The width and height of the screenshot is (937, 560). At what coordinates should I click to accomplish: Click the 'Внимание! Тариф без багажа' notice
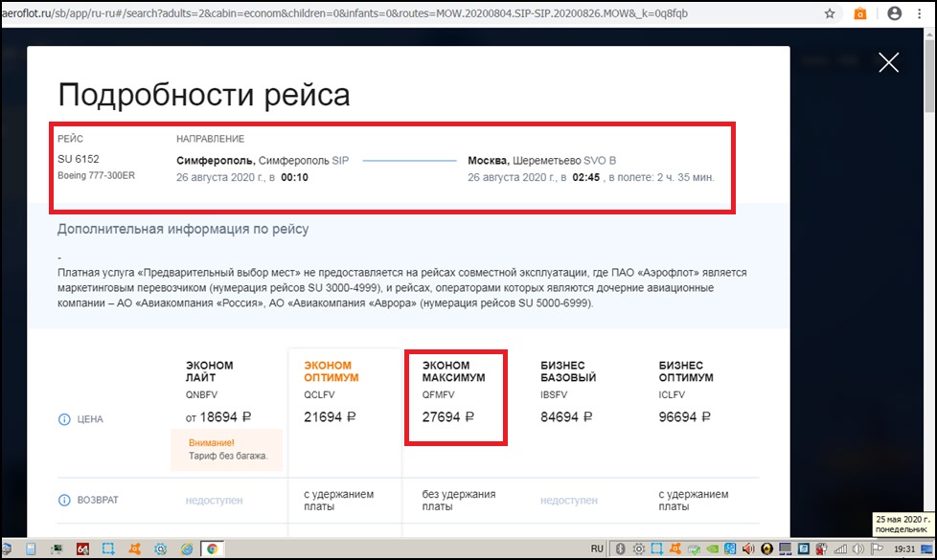226,450
